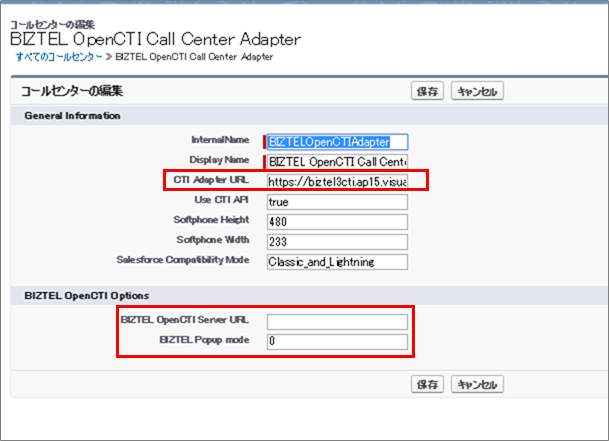The width and height of the screenshot is (609, 441).
Task: Click the bottom 保存 (Save) button
Action: point(427,384)
